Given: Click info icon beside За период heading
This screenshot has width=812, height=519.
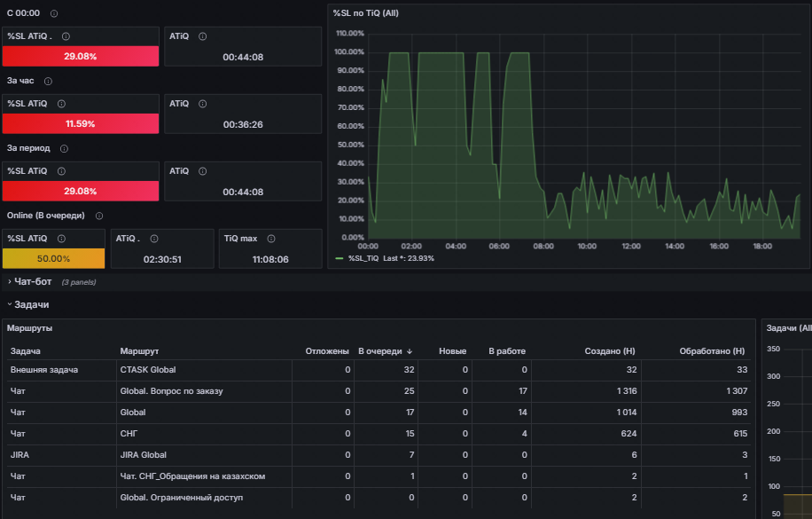Looking at the screenshot, I should [64, 149].
